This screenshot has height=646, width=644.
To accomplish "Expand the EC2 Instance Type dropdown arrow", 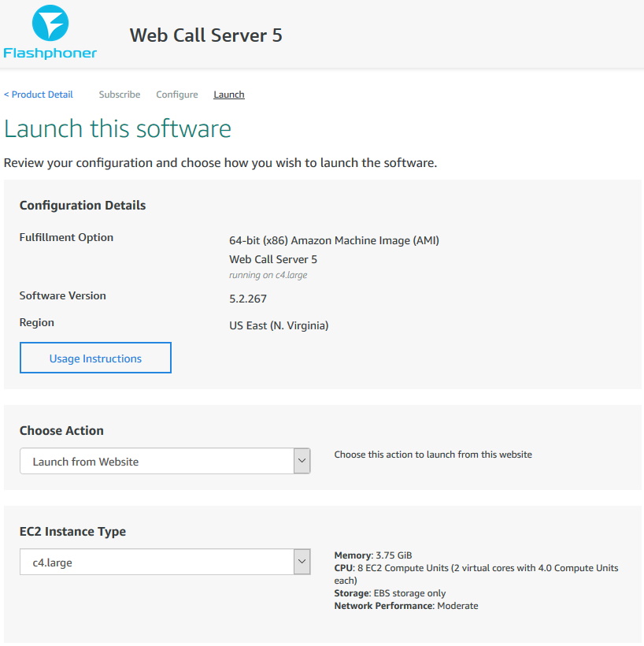I will click(x=302, y=562).
